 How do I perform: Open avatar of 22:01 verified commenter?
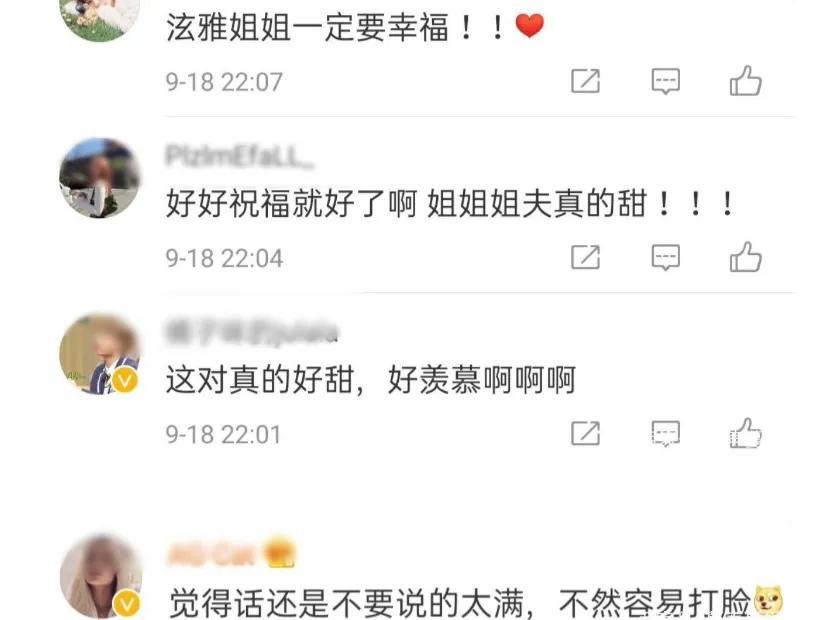pyautogui.click(x=100, y=354)
